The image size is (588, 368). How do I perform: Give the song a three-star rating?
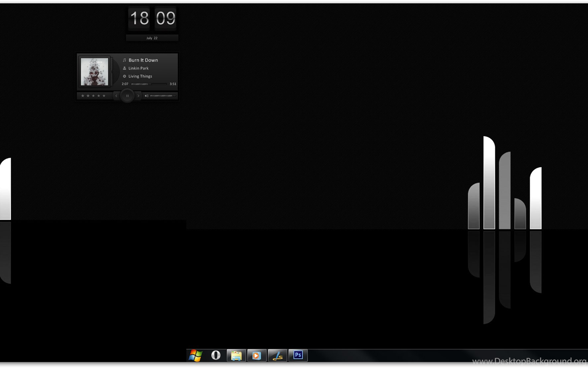tap(93, 96)
